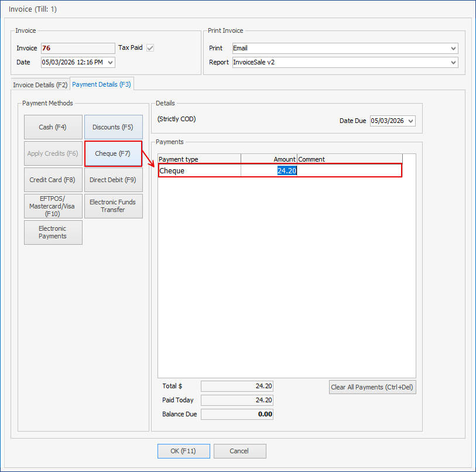Viewport: 476px width, 472px height.
Task: Choose Cash (F4) payment method
Action: pos(53,127)
